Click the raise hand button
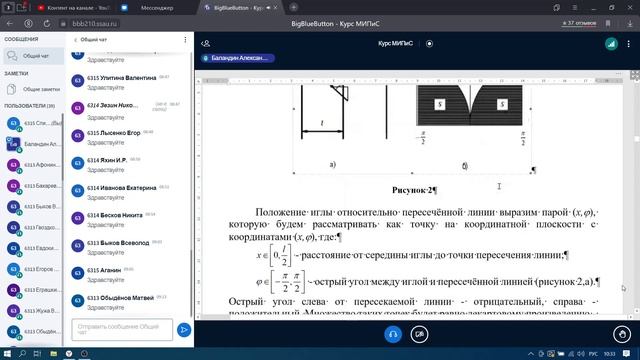640x360 pixels. (622, 334)
